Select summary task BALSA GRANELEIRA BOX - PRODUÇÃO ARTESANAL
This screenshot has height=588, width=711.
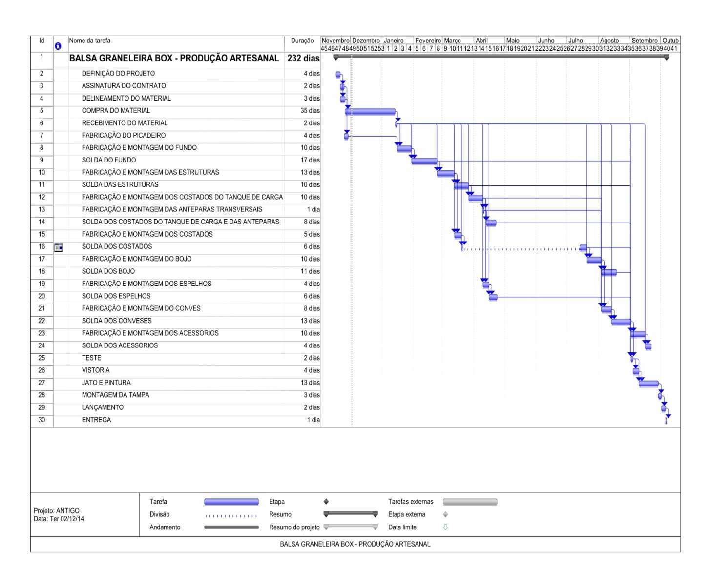tap(174, 58)
